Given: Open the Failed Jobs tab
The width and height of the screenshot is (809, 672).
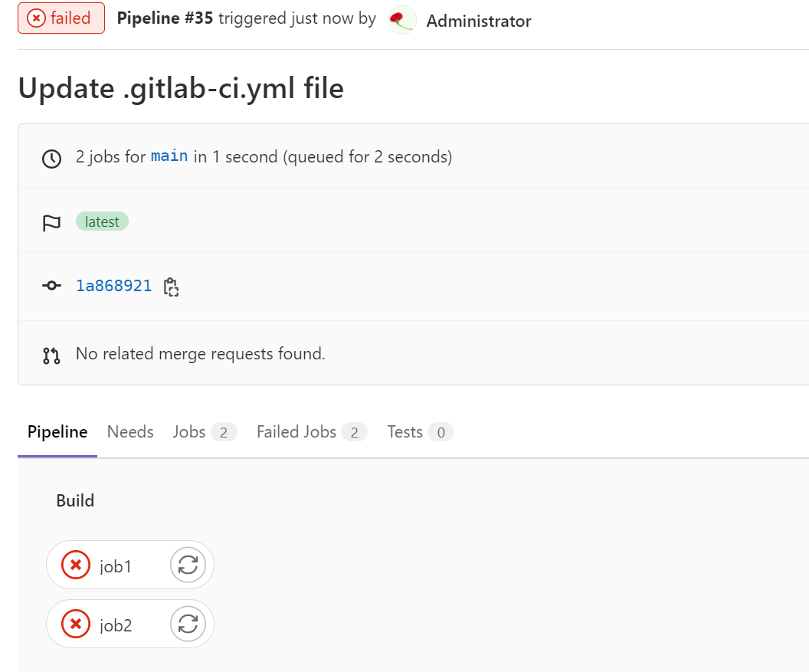Looking at the screenshot, I should coord(296,431).
